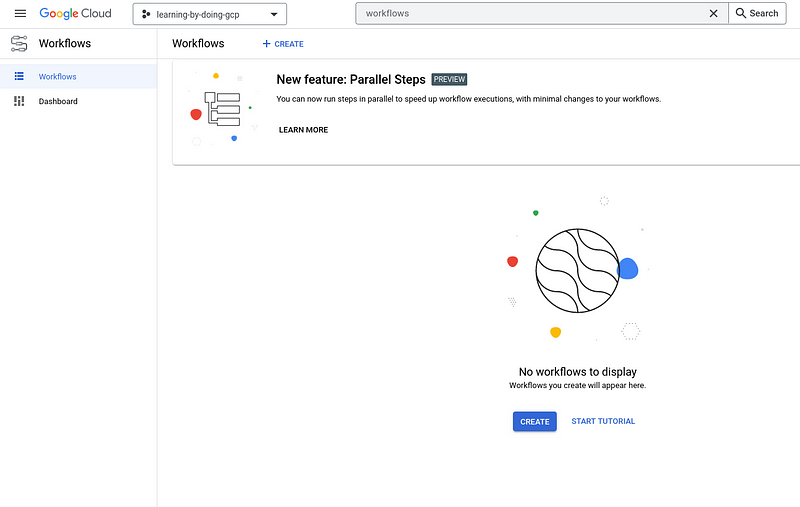Click the parallel steps description sentence
The image size is (800, 507).
pyautogui.click(x=468, y=99)
